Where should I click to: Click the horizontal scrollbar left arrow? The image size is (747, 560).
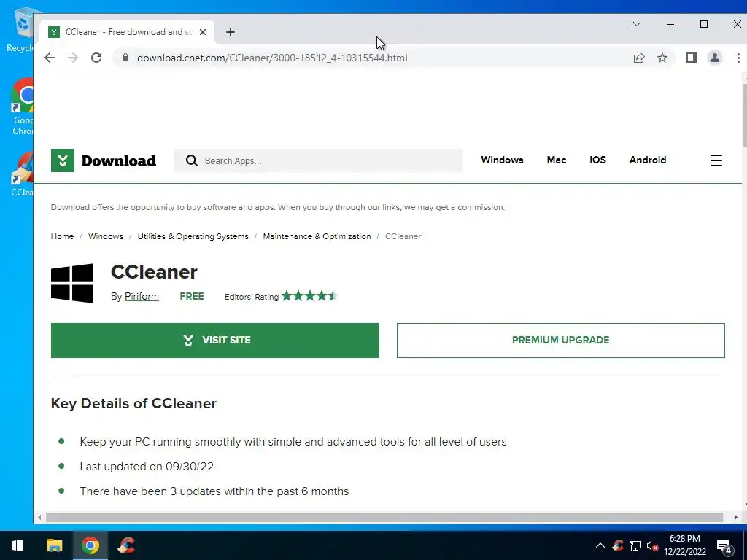coord(39,517)
